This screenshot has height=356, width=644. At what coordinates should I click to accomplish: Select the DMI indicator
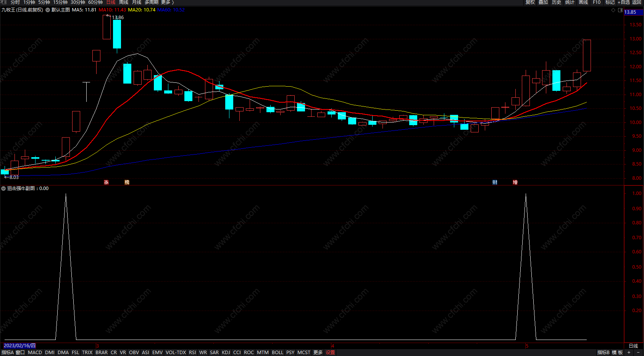tap(50, 353)
